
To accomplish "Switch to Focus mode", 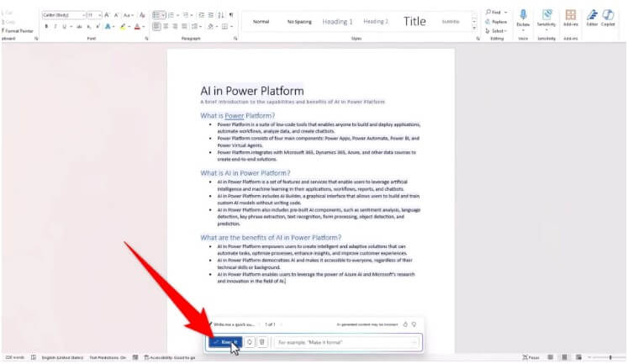I will click(x=530, y=357).
